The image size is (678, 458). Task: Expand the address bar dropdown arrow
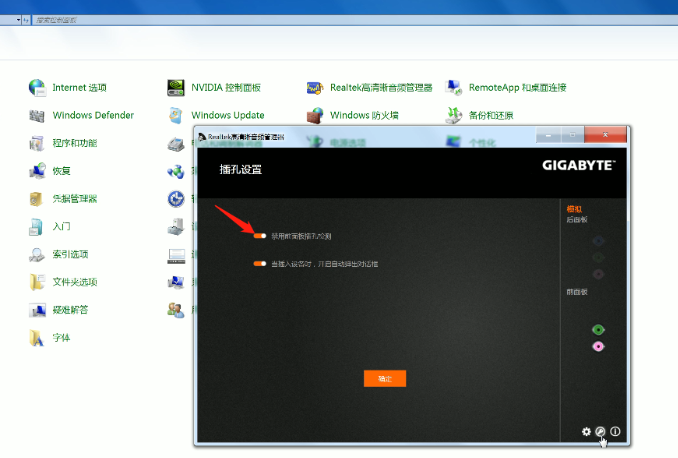coord(18,20)
